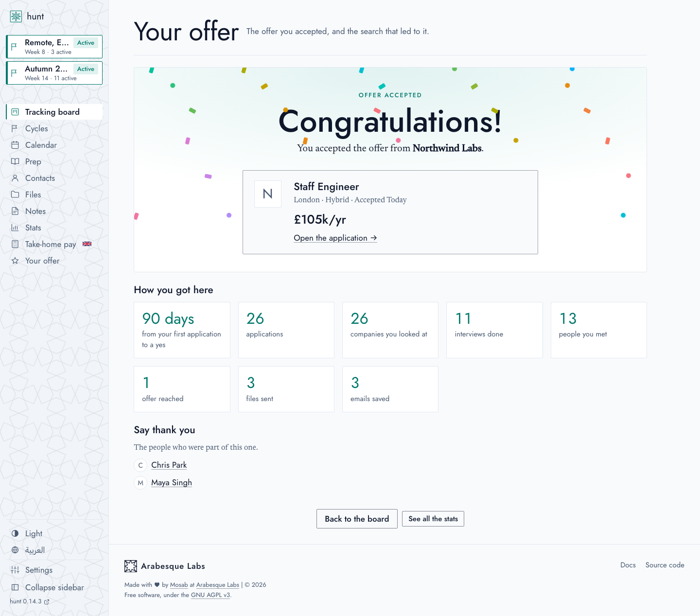This screenshot has height=616, width=700.
Task: Click the GNU AGPL v3 license link
Action: pos(210,595)
